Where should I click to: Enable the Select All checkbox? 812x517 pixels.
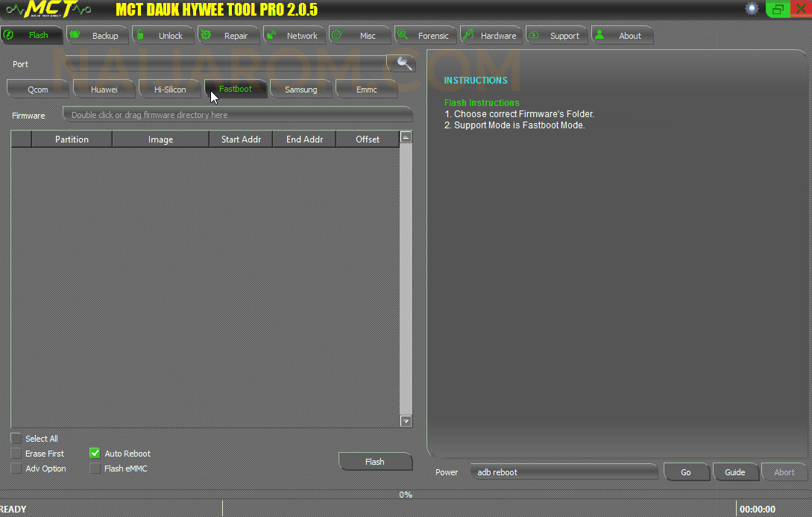pyautogui.click(x=16, y=438)
